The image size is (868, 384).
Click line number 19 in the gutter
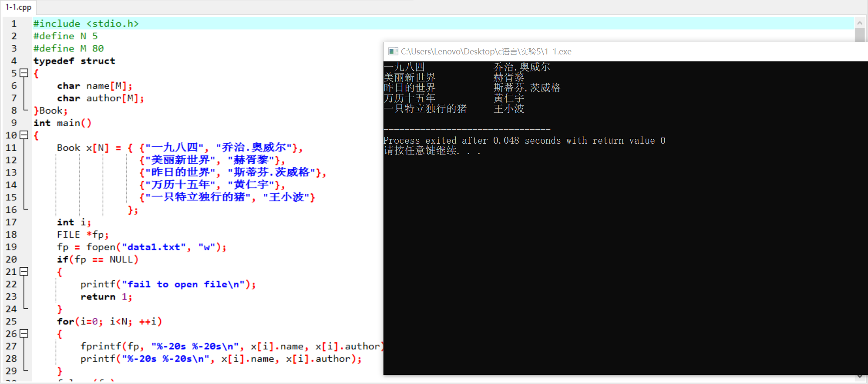(x=11, y=247)
